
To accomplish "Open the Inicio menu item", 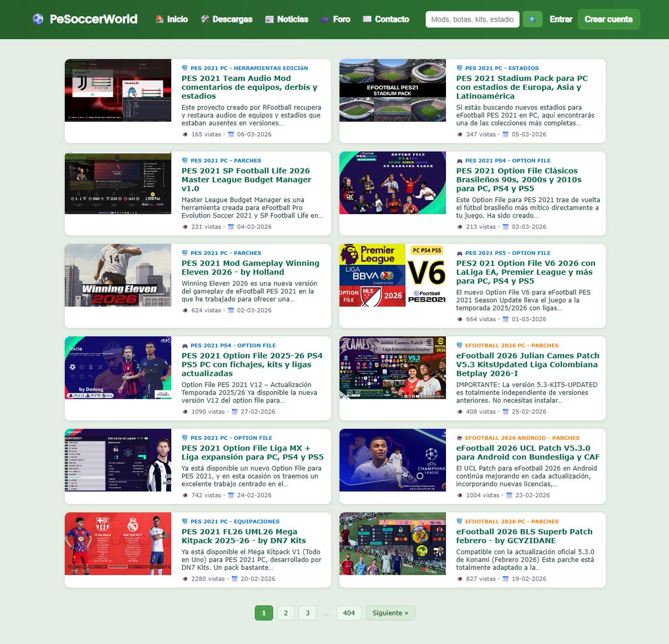I will (x=172, y=19).
